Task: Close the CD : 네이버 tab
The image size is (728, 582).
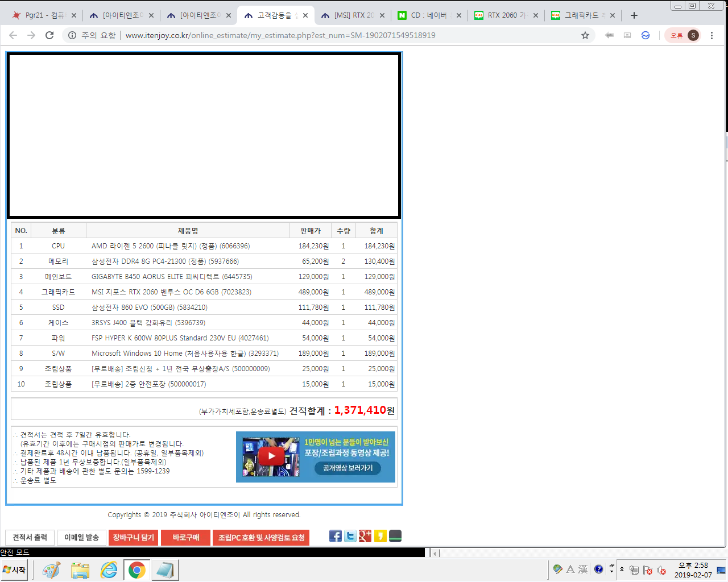Action: (x=459, y=15)
